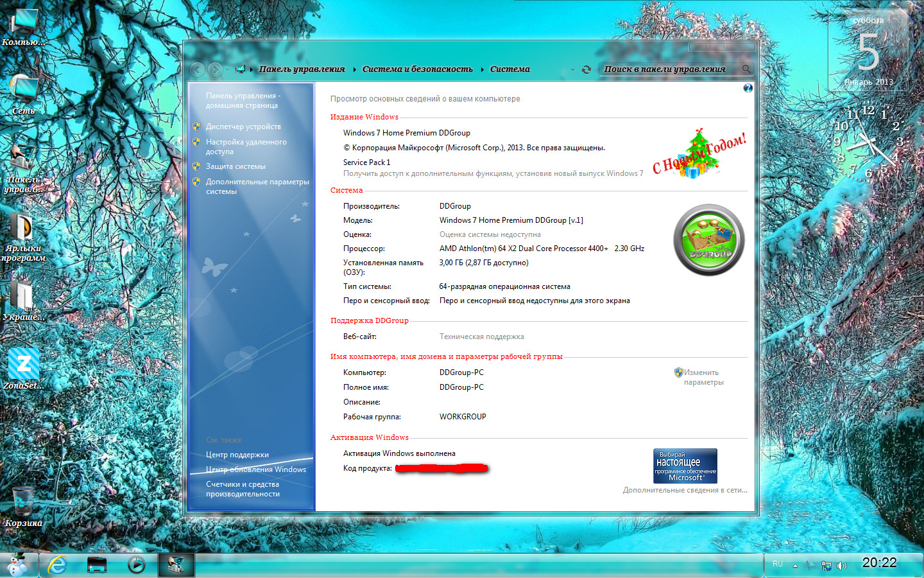Click the shield icon beside Настройка удаленного доступа
This screenshot has width=924, height=578.
click(x=196, y=142)
